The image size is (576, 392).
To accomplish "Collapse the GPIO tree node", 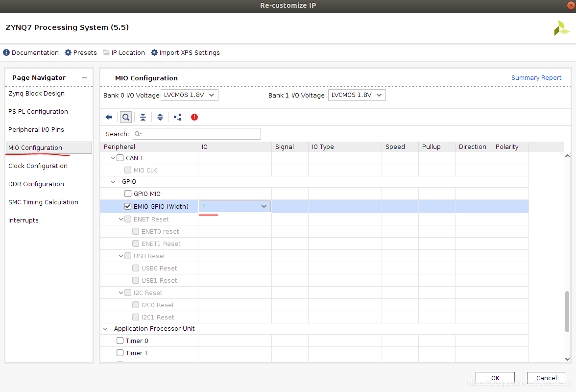I will pyautogui.click(x=113, y=181).
